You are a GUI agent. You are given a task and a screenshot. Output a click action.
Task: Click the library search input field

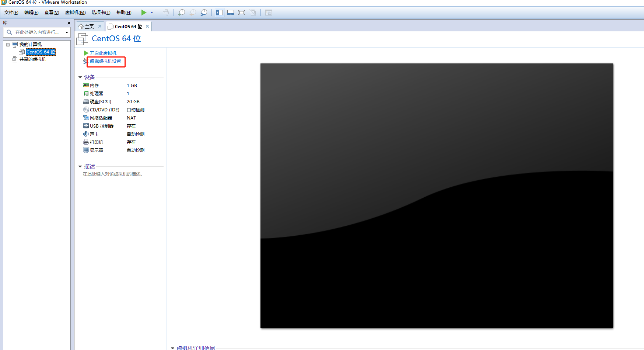[37, 32]
